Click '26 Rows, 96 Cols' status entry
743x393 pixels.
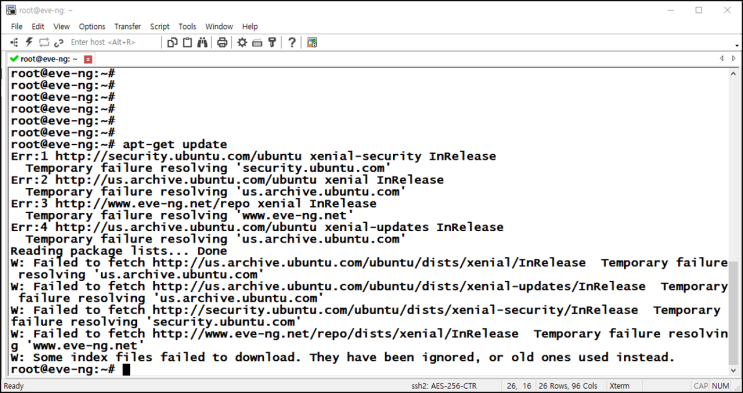pos(568,386)
